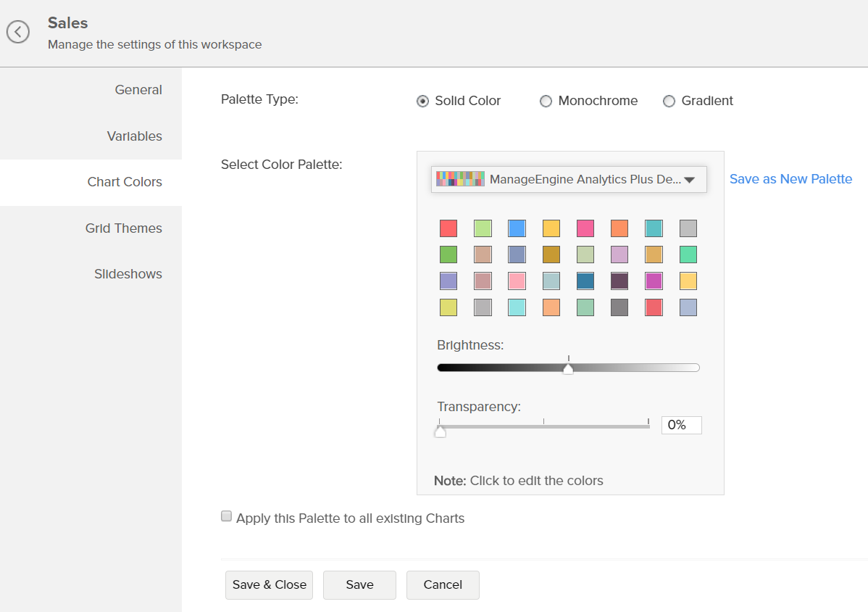The width and height of the screenshot is (868, 612).
Task: Select the Gradient palette type
Action: (669, 102)
